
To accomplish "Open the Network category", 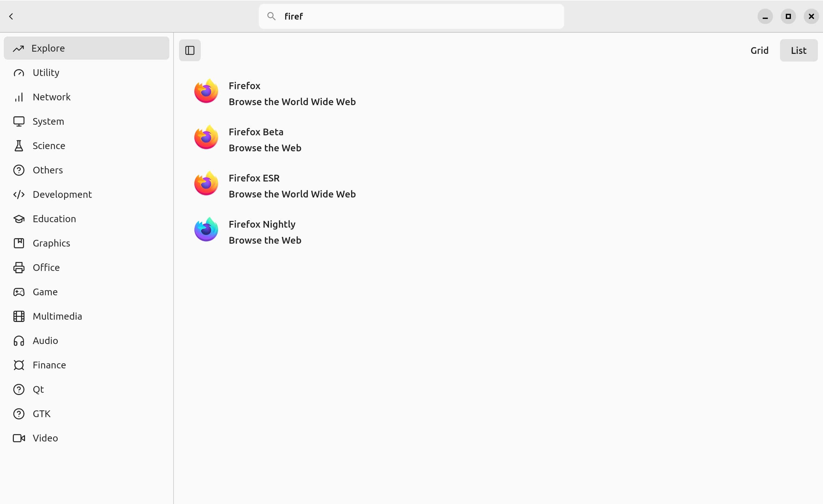I will point(51,97).
